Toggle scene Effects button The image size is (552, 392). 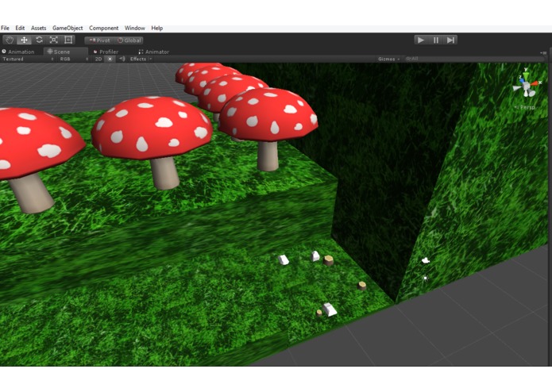point(138,59)
